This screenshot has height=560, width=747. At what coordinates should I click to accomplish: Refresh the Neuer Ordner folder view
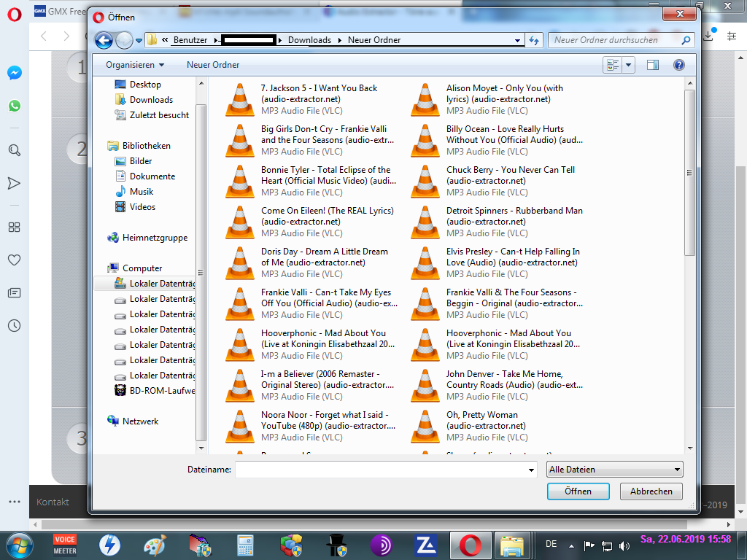pyautogui.click(x=534, y=41)
